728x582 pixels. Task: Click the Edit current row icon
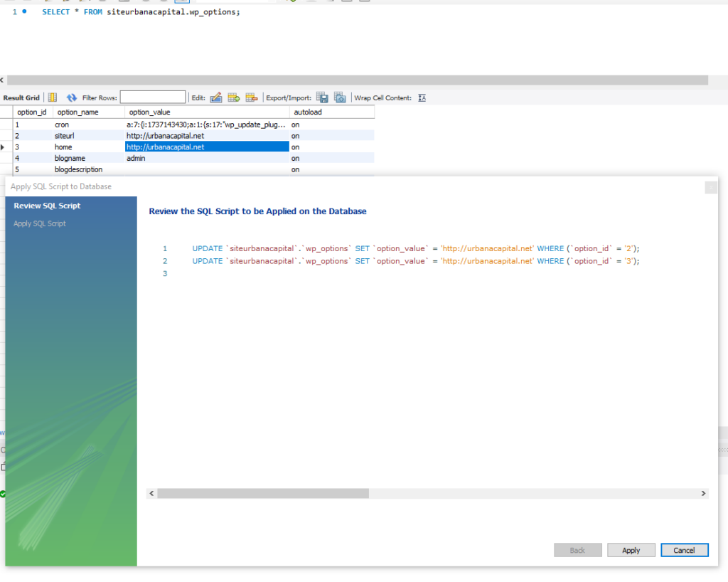point(216,97)
